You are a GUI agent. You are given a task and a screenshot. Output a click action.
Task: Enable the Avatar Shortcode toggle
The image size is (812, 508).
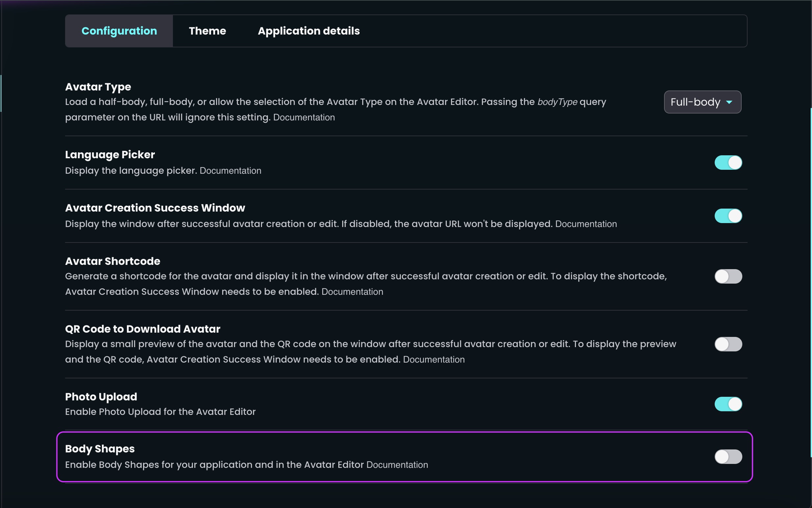click(x=728, y=276)
